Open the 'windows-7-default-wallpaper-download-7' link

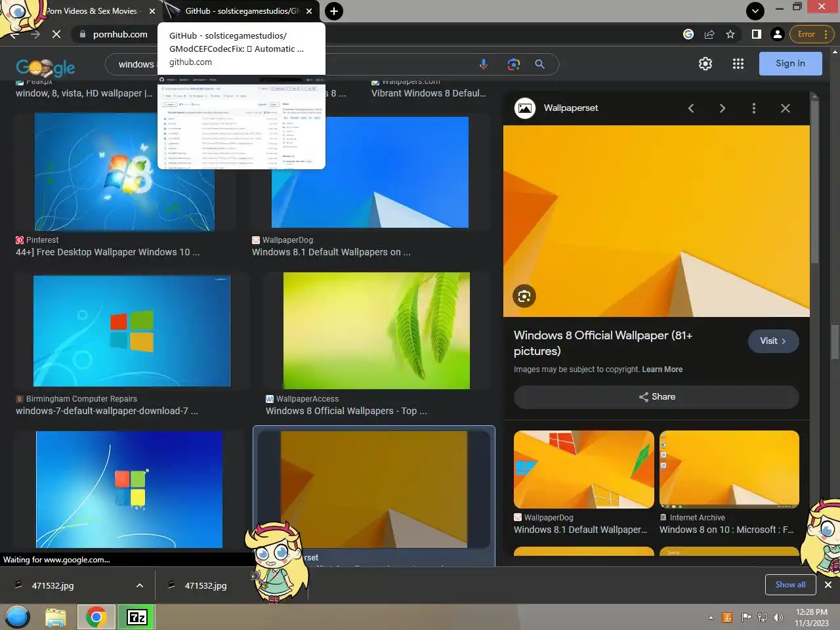[x=107, y=411]
